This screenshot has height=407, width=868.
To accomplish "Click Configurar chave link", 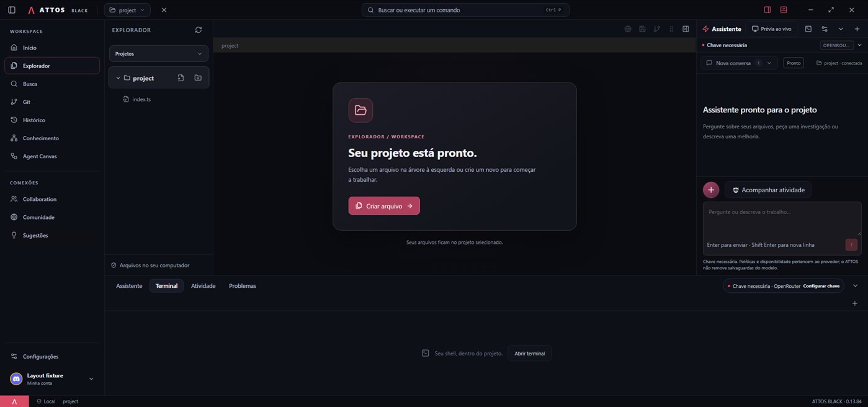I will click(821, 286).
